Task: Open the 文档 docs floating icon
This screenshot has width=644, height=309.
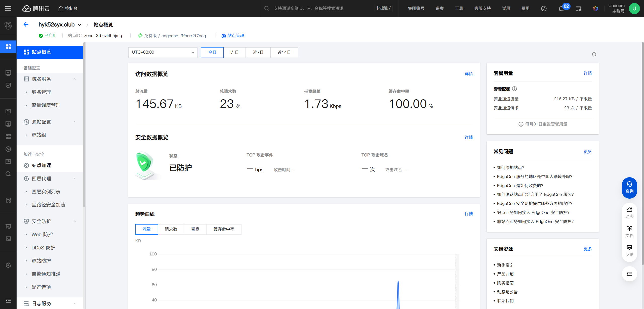Action: pyautogui.click(x=629, y=231)
